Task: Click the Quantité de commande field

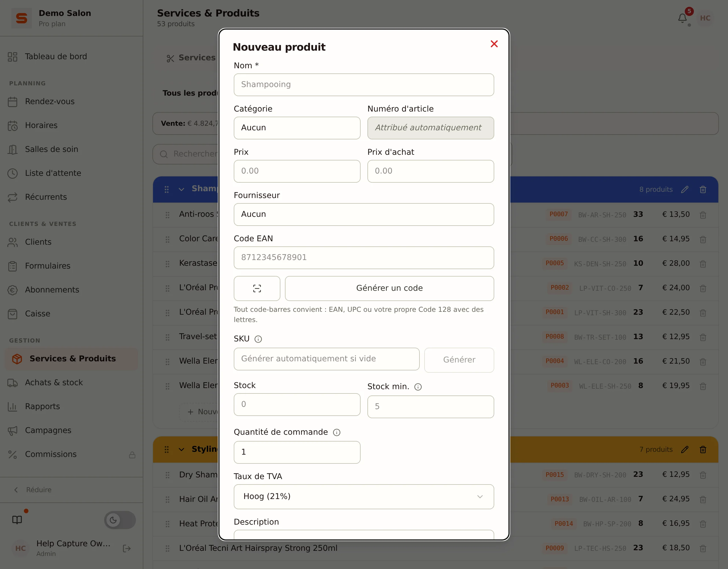Action: [x=297, y=452]
